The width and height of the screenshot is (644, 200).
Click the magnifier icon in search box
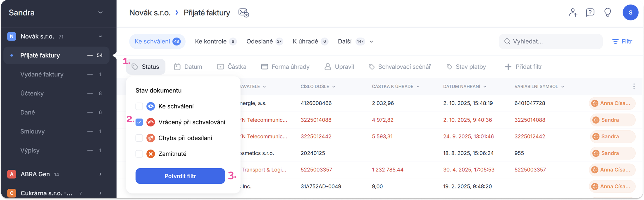[507, 41]
